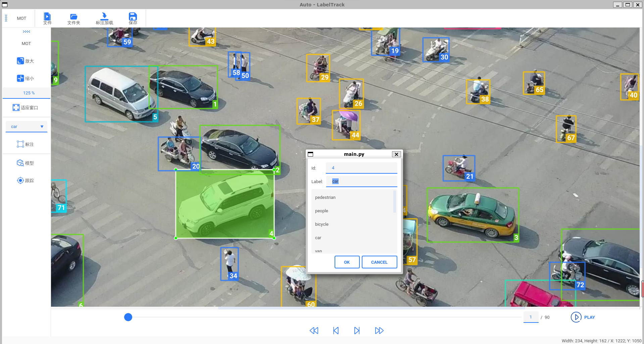
Task: Open the car label dropdown
Action: click(27, 127)
